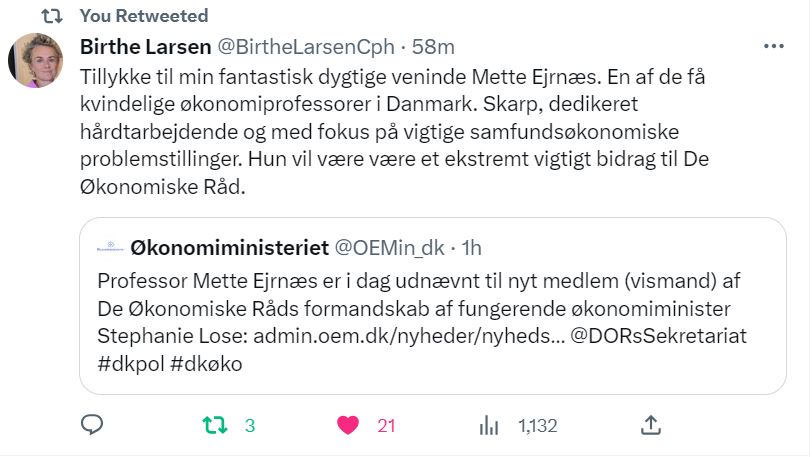Open the @OEMin_dk handle

(x=387, y=246)
